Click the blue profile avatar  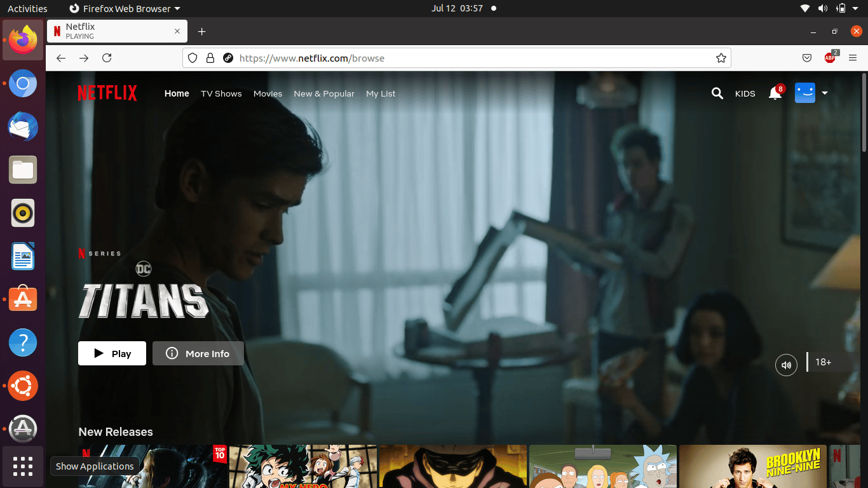805,93
